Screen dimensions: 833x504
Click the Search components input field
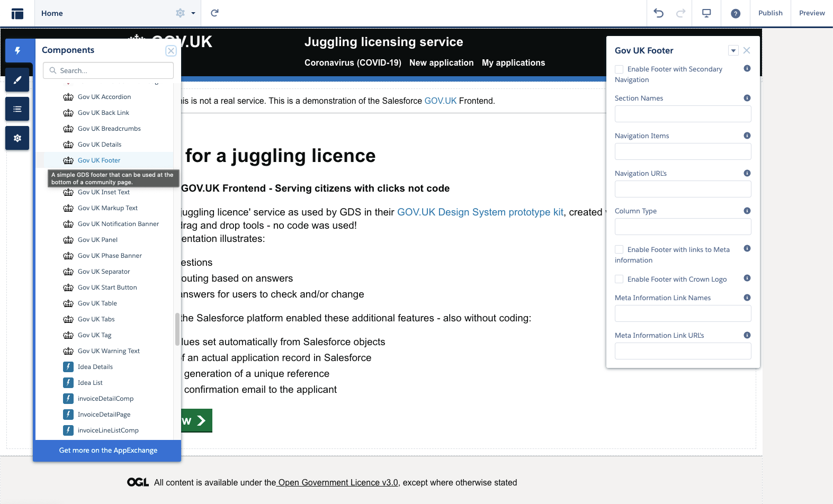[109, 70]
